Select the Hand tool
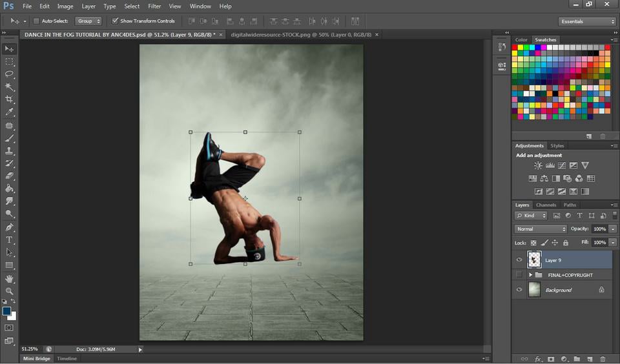The width and height of the screenshot is (620, 364). click(x=9, y=279)
